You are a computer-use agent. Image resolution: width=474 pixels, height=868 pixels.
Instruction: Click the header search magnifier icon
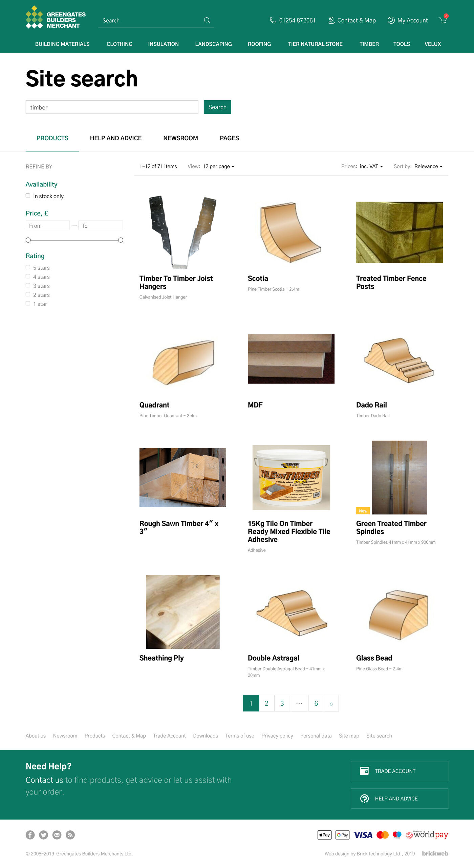(x=207, y=20)
